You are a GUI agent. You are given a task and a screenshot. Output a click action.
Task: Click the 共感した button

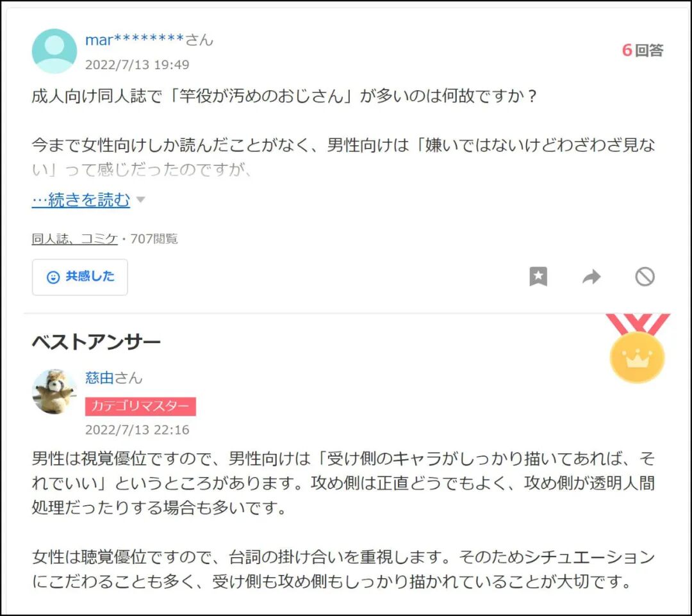point(80,277)
